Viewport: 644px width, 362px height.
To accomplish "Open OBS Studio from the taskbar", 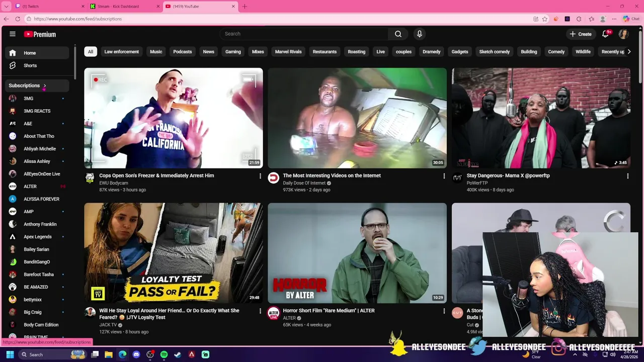I will tap(150, 354).
